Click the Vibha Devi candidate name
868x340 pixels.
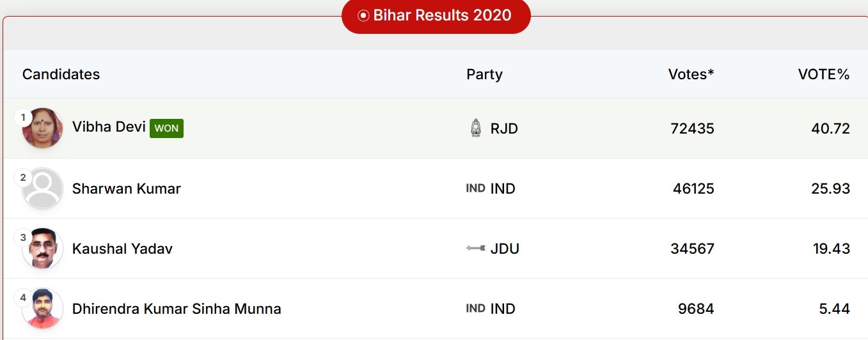(109, 127)
